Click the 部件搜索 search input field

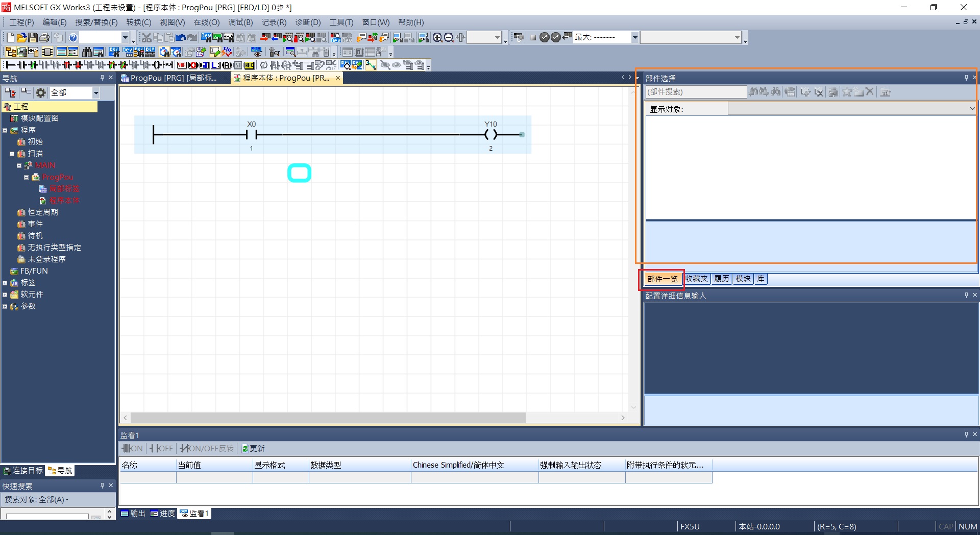pyautogui.click(x=696, y=92)
